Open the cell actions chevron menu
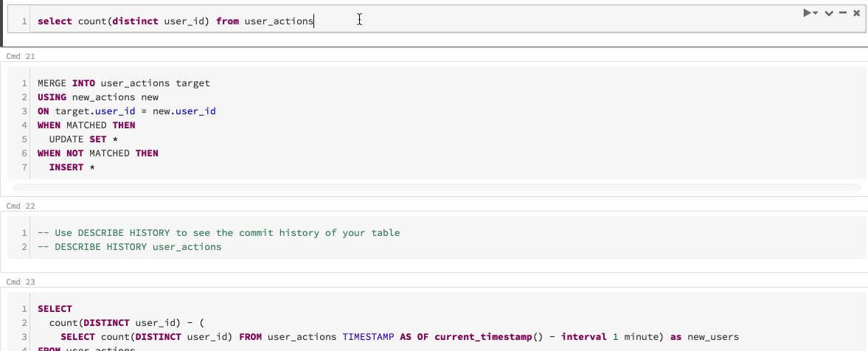This screenshot has width=868, height=351. tap(829, 13)
